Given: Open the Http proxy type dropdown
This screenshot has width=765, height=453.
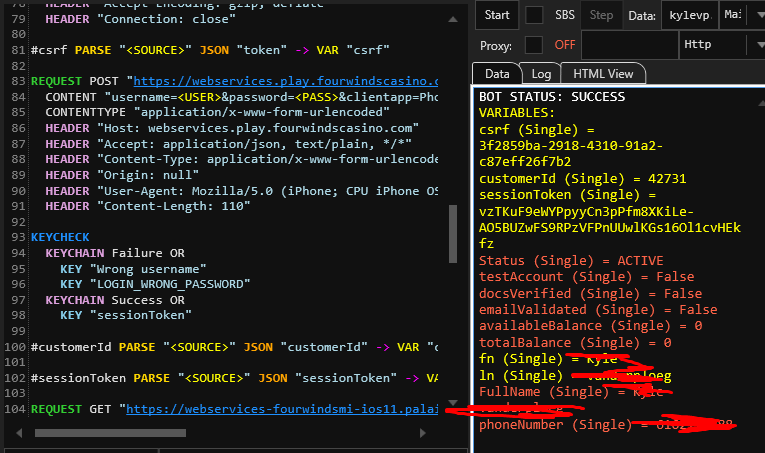Looking at the screenshot, I should click(x=722, y=45).
